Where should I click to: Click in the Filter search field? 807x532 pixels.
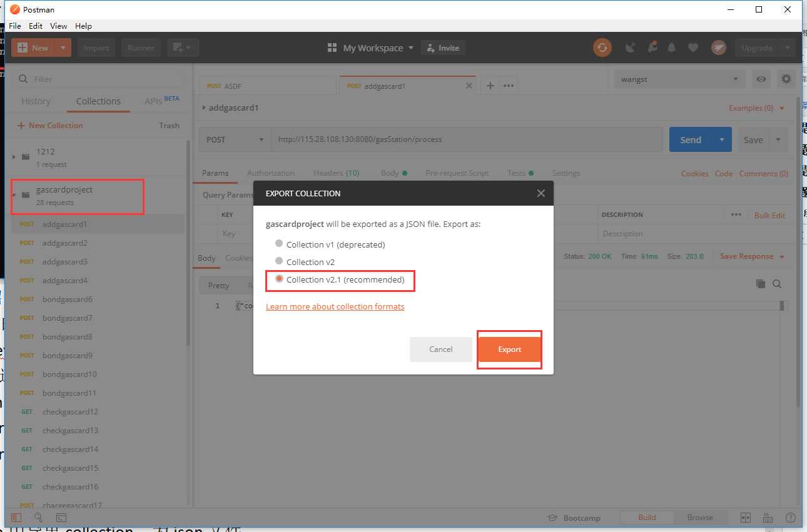click(x=99, y=79)
